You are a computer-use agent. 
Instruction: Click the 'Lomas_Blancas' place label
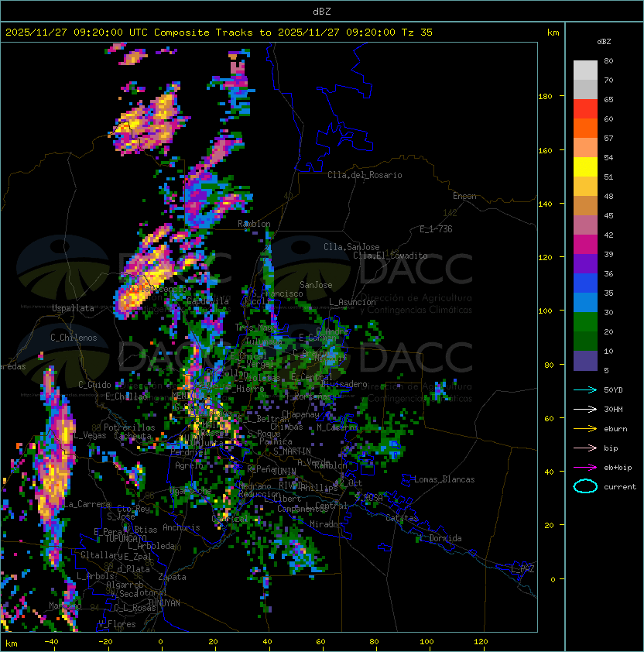click(x=444, y=479)
